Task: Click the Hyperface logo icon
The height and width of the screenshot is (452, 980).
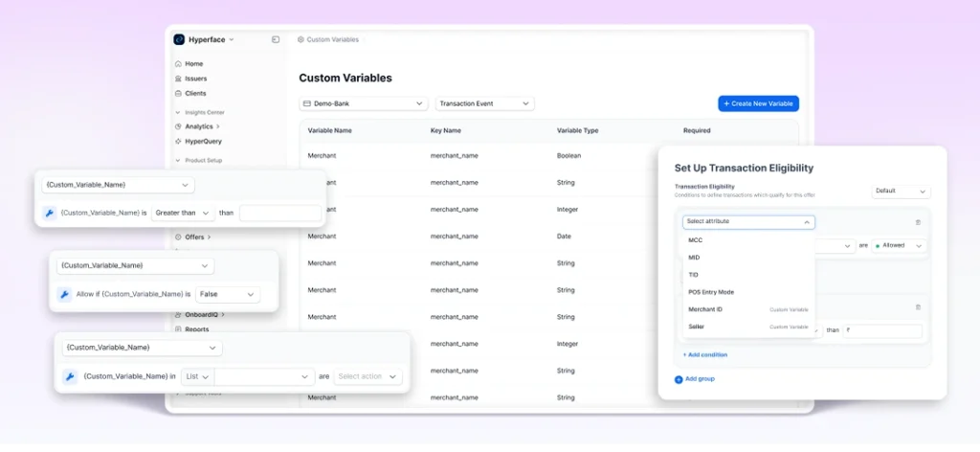Action: click(x=179, y=39)
